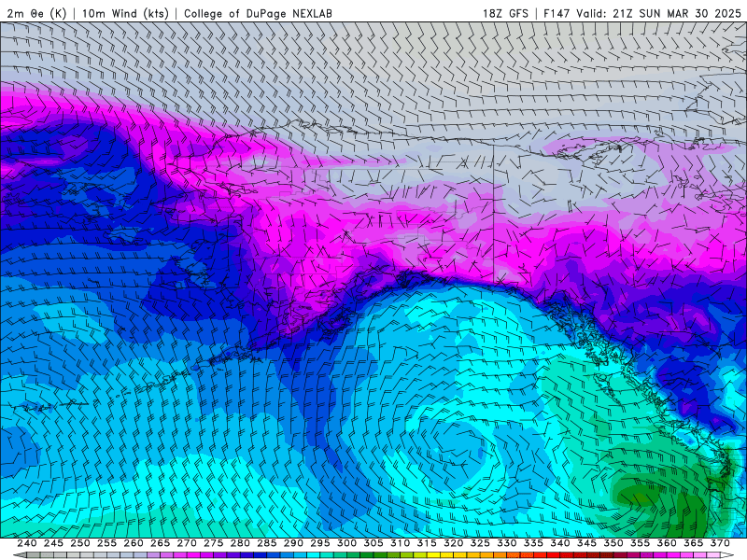Click the 255 value on color scale

pyautogui.click(x=106, y=543)
